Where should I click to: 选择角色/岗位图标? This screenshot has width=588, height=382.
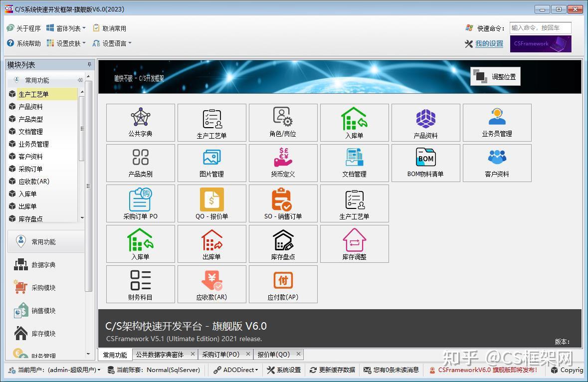tap(283, 123)
